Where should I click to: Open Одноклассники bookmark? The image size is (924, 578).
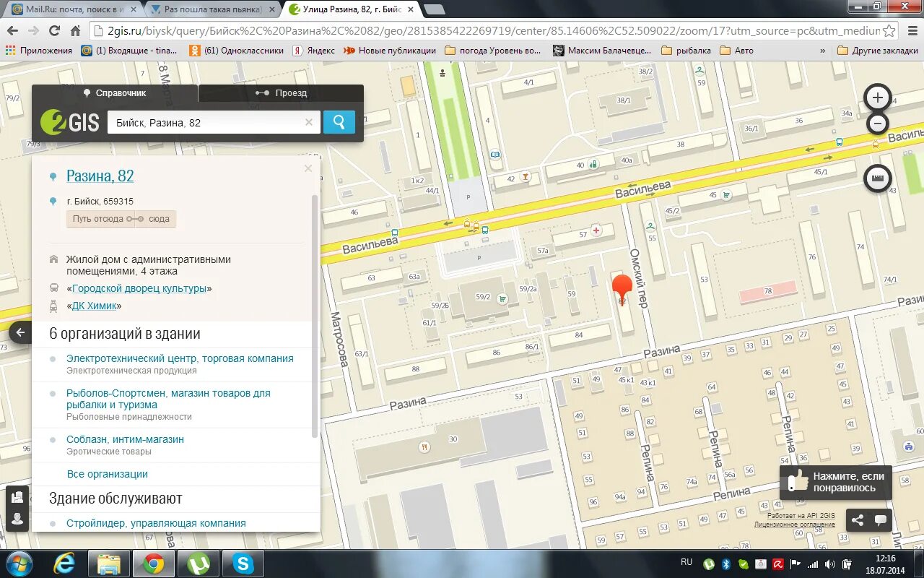[237, 51]
